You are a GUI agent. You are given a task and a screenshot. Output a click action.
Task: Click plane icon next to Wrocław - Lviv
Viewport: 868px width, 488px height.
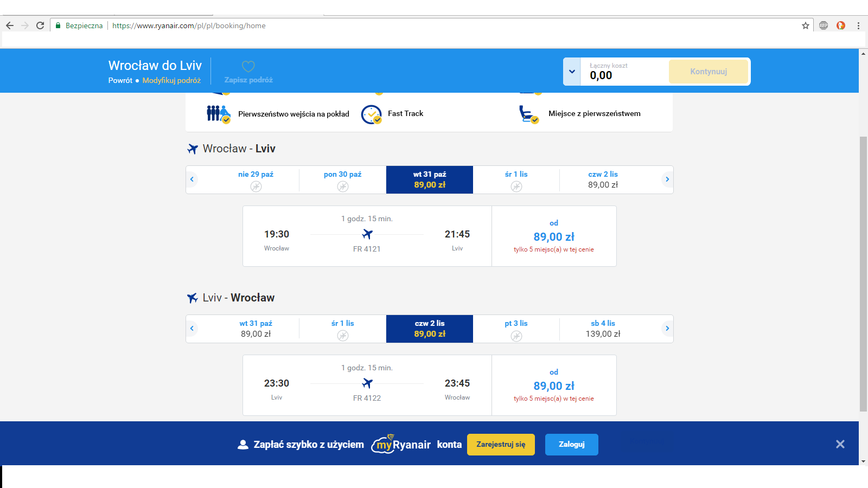click(x=193, y=149)
